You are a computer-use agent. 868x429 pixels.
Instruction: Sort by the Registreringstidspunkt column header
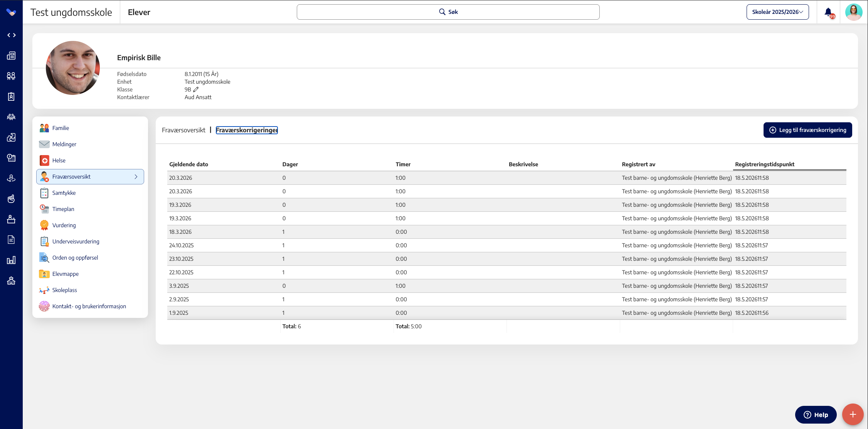764,164
